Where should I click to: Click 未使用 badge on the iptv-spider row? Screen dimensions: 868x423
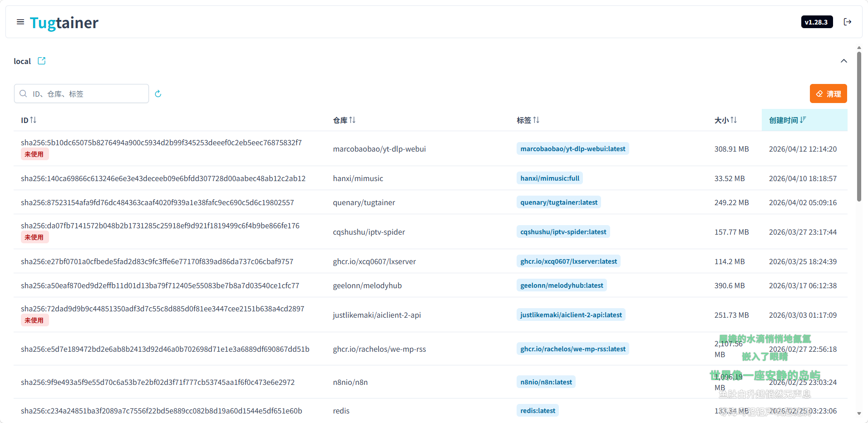(x=34, y=237)
